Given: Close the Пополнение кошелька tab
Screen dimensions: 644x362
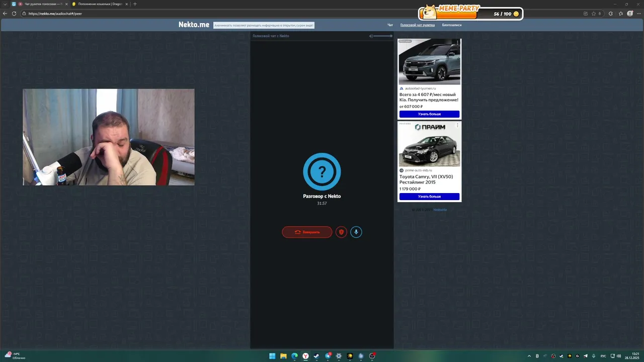Looking at the screenshot, I should point(126,4).
